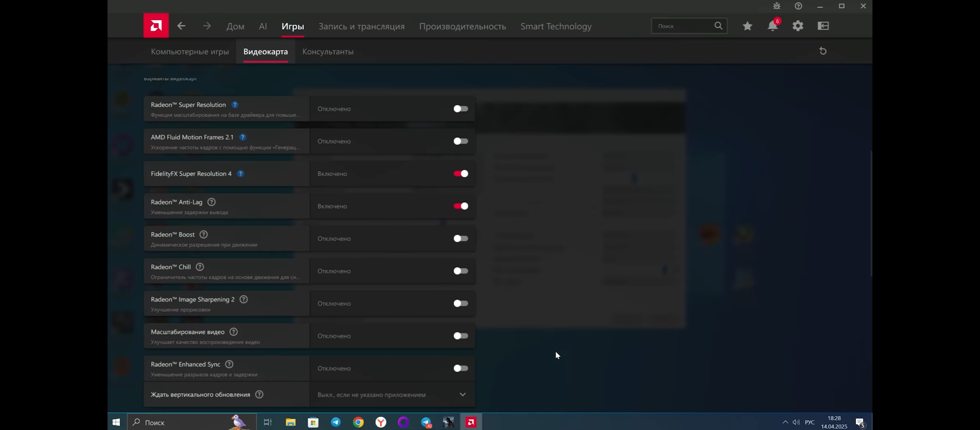The width and height of the screenshot is (980, 430).
Task: Open the volume control in tray
Action: coord(796,422)
